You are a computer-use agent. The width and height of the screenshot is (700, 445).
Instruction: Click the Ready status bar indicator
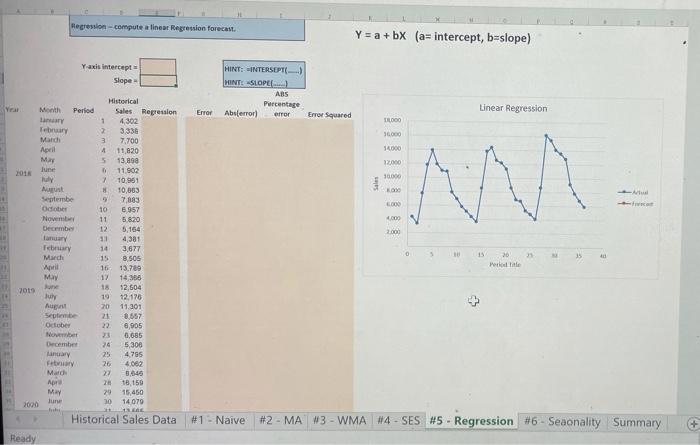(x=22, y=438)
